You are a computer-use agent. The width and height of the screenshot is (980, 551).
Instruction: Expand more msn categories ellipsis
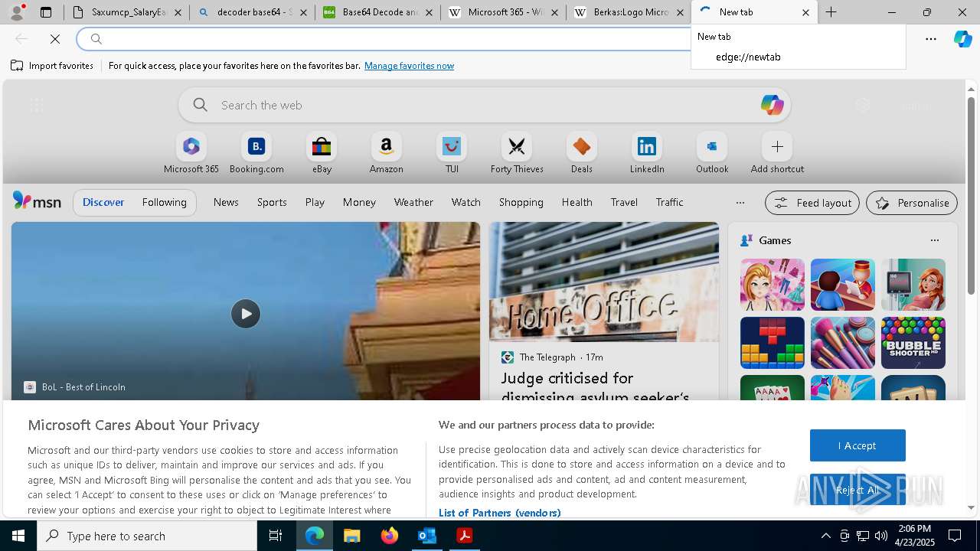pyautogui.click(x=740, y=203)
